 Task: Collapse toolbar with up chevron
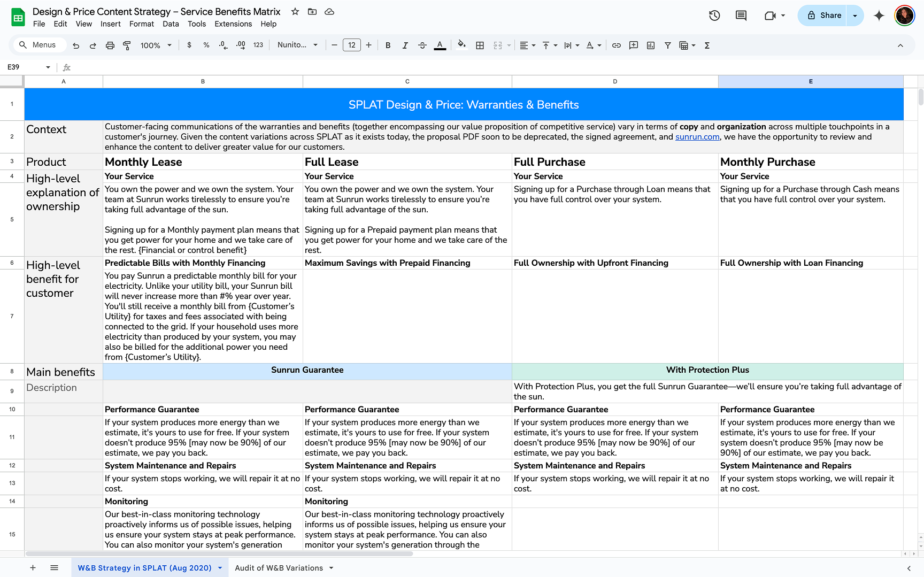[900, 45]
